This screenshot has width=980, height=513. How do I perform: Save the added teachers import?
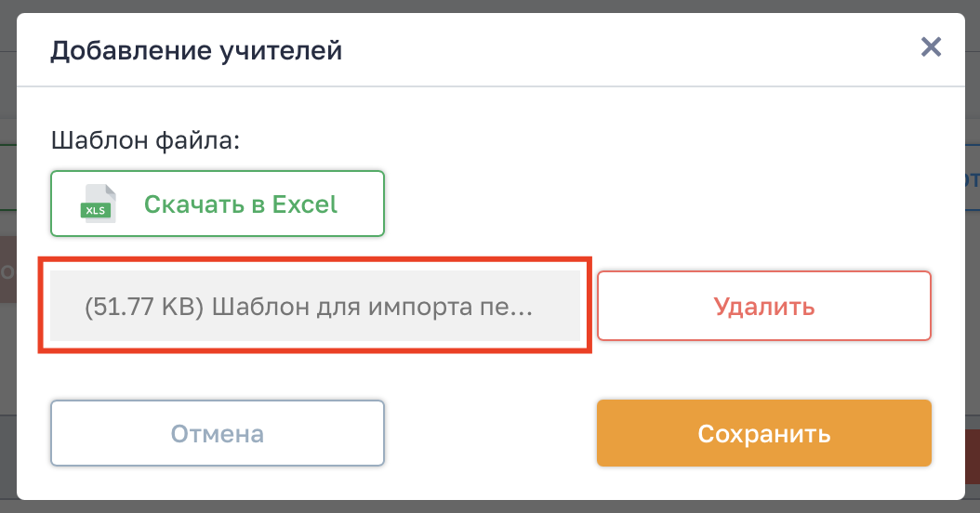[763, 433]
